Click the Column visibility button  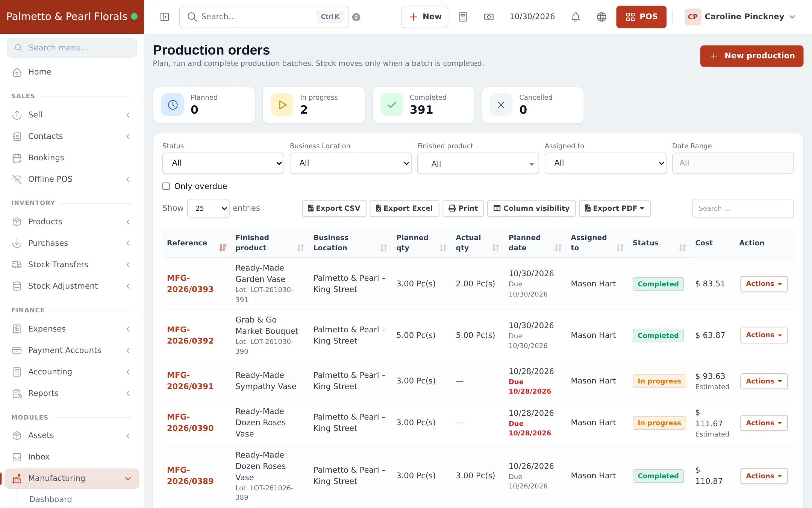pos(531,208)
